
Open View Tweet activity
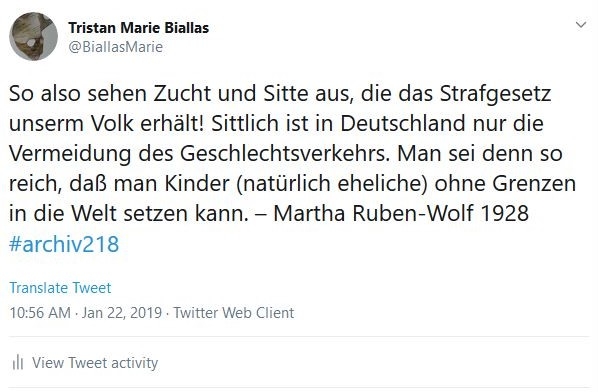pyautogui.click(x=95, y=363)
